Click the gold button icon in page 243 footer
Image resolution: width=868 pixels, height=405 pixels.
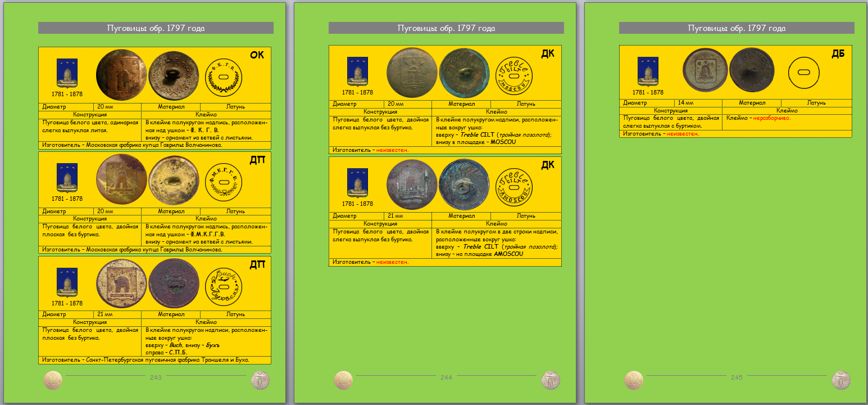[x=53, y=380]
